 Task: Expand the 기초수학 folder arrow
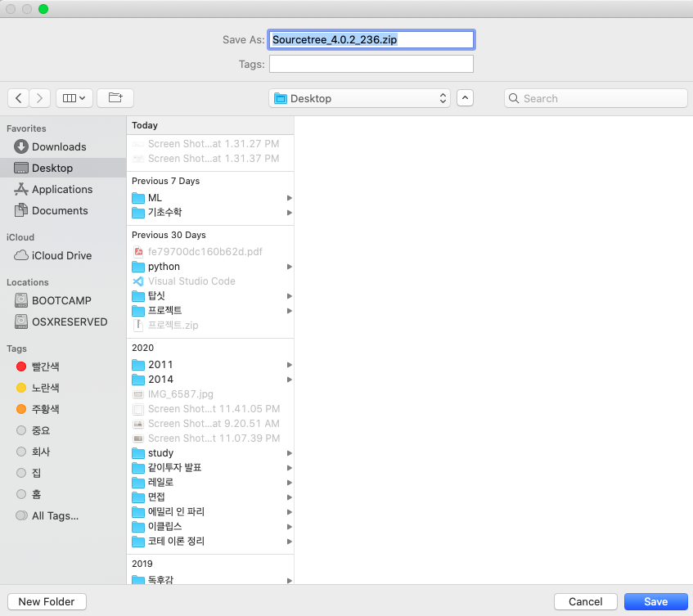pos(289,213)
